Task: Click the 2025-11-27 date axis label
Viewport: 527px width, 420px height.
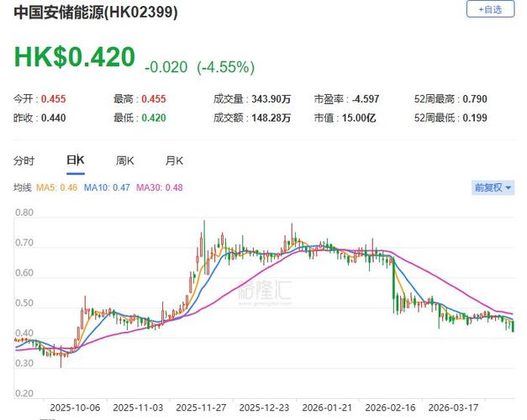Action: click(201, 407)
